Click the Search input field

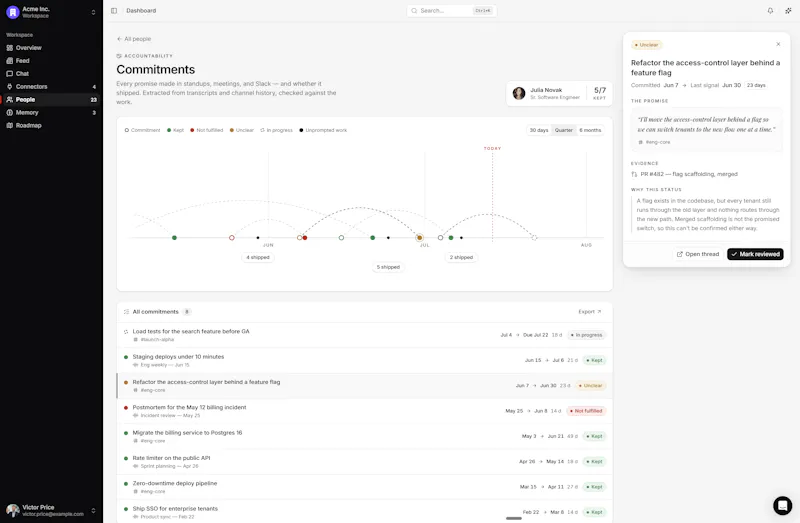coord(452,11)
